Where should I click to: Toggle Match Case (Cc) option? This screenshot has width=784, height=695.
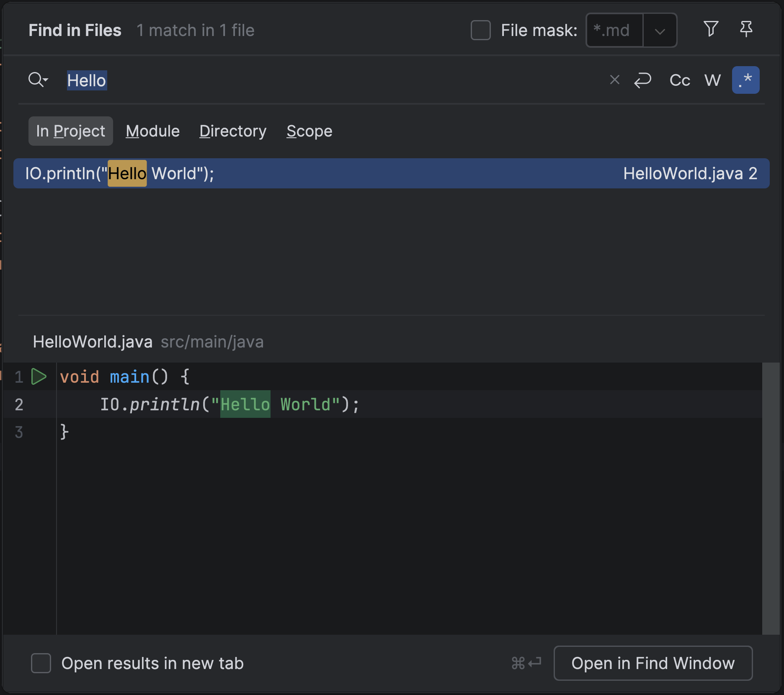tap(679, 80)
